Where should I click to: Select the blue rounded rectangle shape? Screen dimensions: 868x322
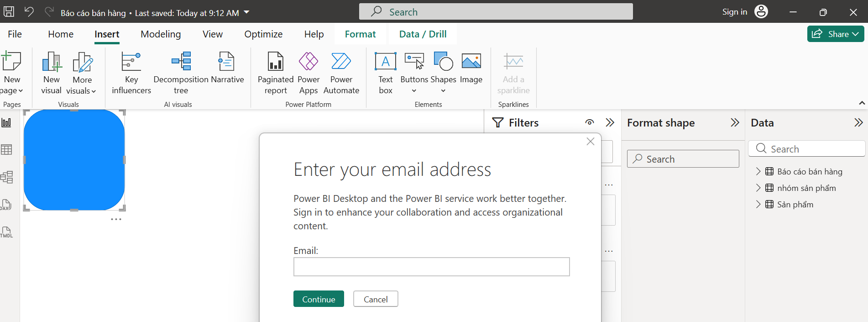click(74, 160)
